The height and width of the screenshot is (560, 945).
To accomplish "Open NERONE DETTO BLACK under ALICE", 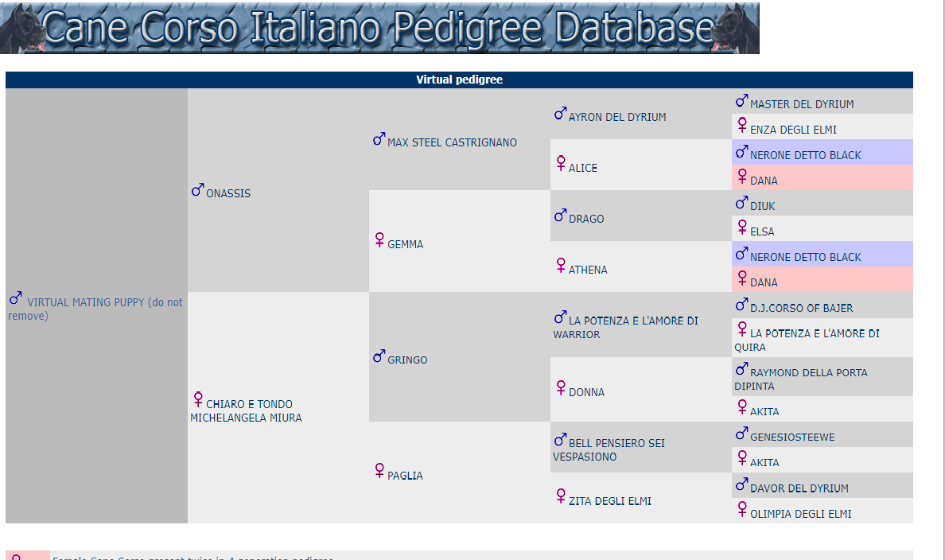I will 805,156.
